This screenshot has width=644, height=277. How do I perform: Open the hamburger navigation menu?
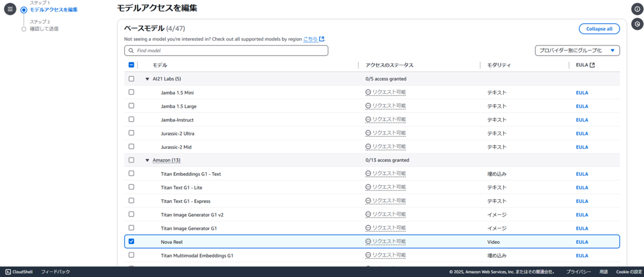coord(10,9)
